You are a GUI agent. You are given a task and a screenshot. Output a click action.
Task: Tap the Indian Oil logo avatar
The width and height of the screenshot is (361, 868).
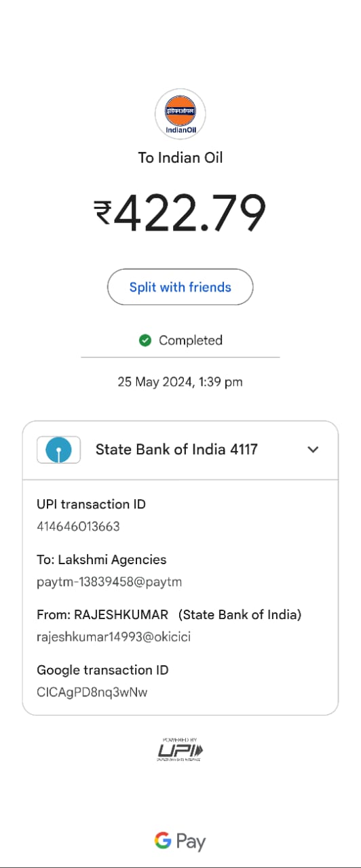pos(180,113)
